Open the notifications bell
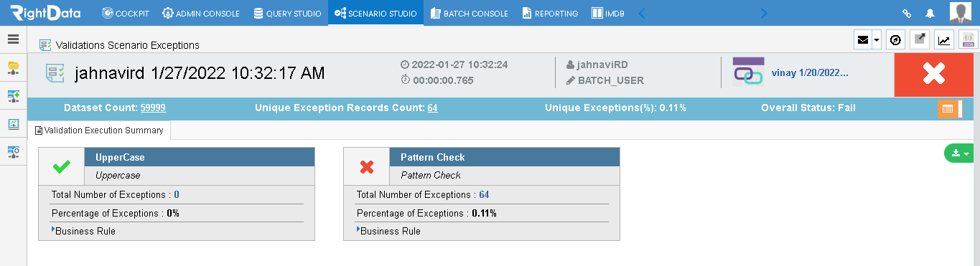Viewport: 980px width, 266px height. click(930, 13)
